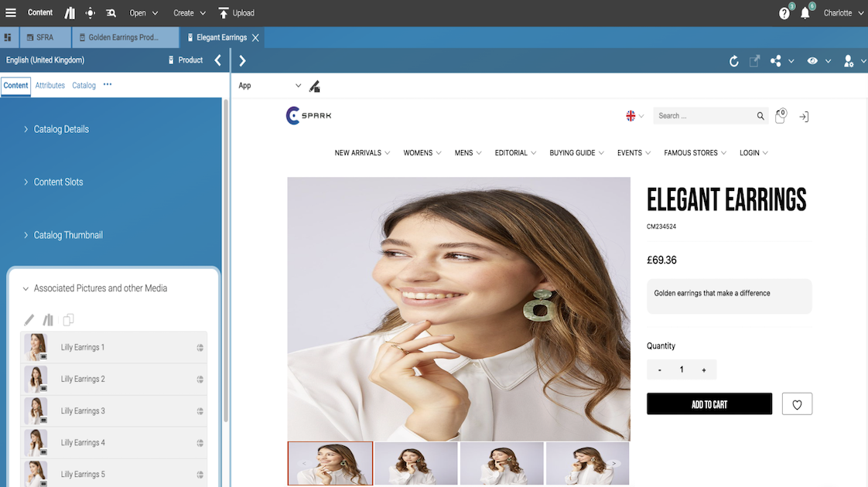Switch to the Golden Earrings Prod tab
This screenshot has height=487, width=868.
tap(124, 37)
